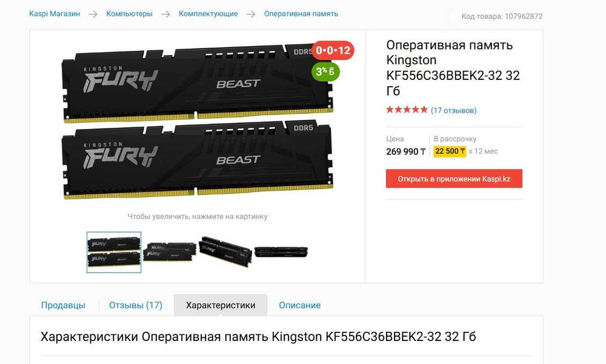The height and width of the screenshot is (364, 606).
Task: Switch to the Характеристики tab
Action: tap(221, 305)
